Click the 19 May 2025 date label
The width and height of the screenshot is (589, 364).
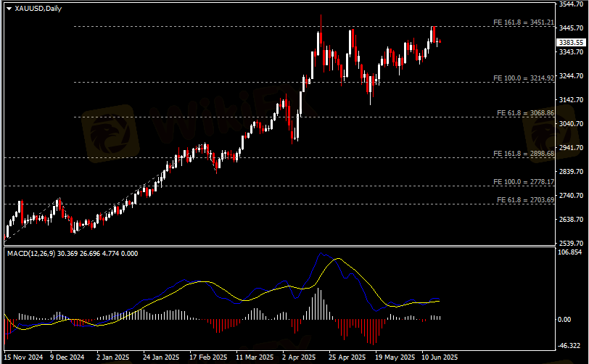coord(395,357)
